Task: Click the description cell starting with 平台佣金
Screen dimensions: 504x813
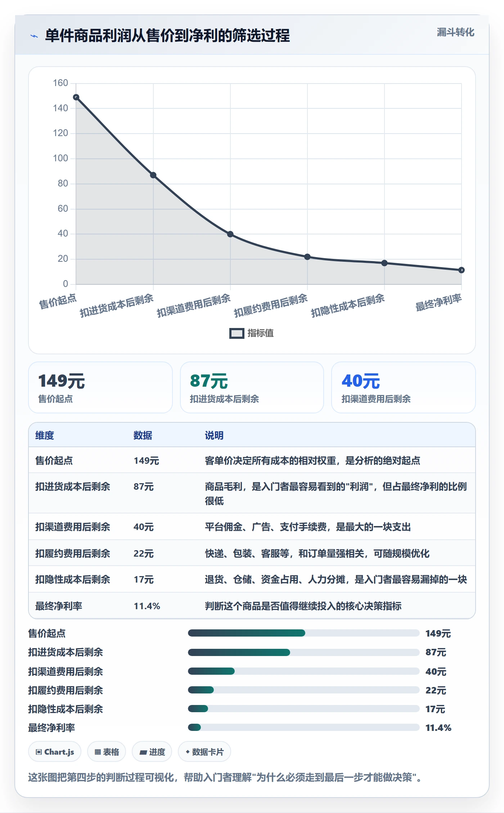Action: 308,527
